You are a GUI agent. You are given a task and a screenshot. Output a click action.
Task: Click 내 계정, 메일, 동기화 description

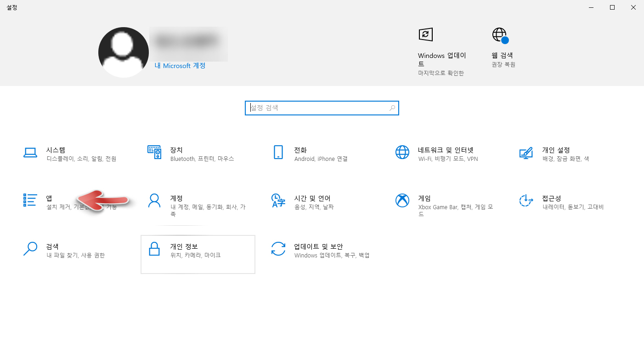pyautogui.click(x=208, y=211)
